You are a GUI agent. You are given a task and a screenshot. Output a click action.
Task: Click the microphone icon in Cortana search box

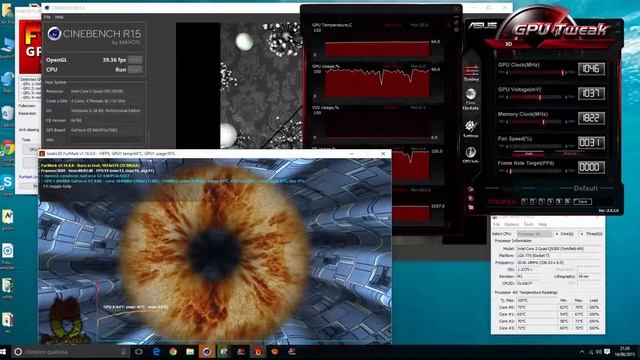point(123,352)
